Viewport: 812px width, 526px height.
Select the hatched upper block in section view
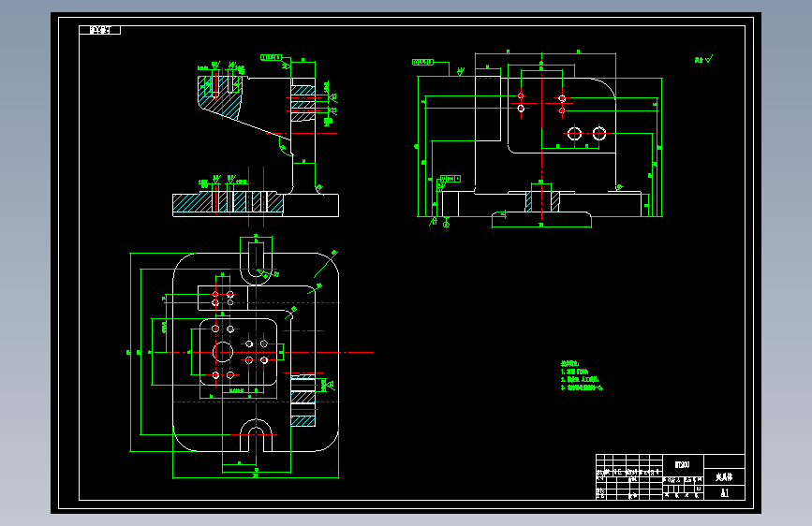pyautogui.click(x=220, y=97)
